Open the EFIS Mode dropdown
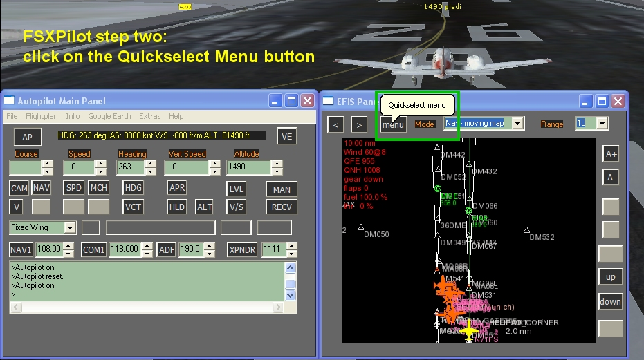Screen dimensions: 644x360 (517, 123)
